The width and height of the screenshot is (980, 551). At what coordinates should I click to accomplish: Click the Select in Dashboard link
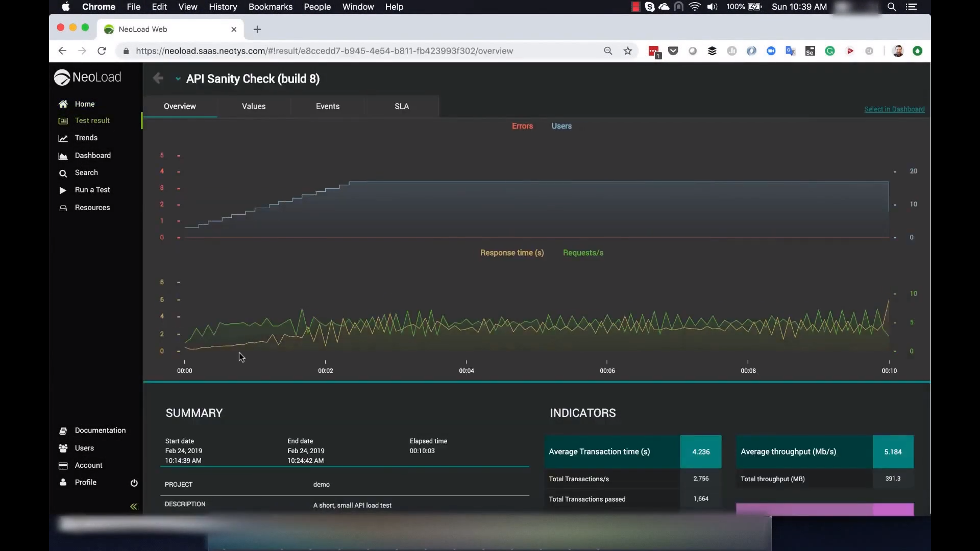pos(894,109)
